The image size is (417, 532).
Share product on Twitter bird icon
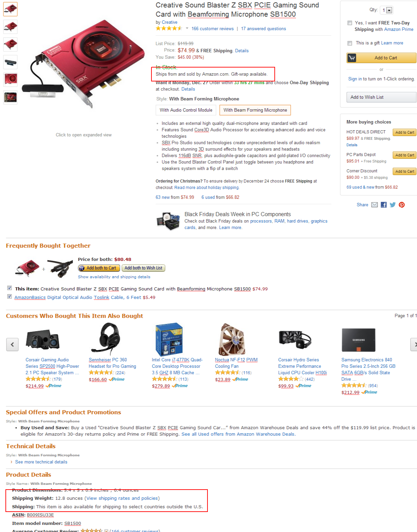pyautogui.click(x=393, y=205)
